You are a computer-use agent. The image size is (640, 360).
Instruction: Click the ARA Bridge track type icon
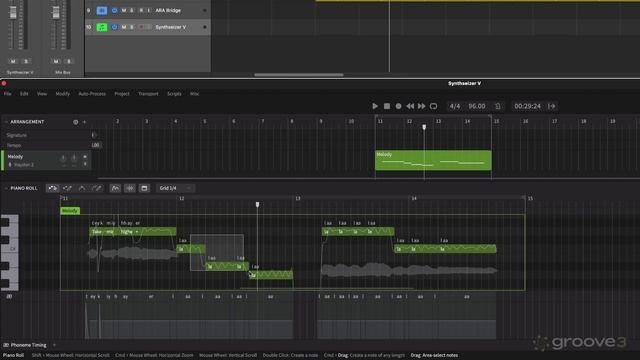coord(102,10)
